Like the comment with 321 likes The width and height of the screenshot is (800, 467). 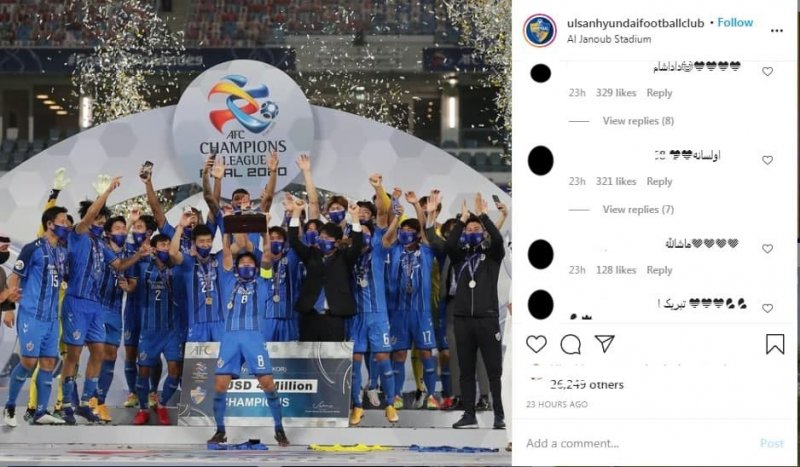coord(767,160)
